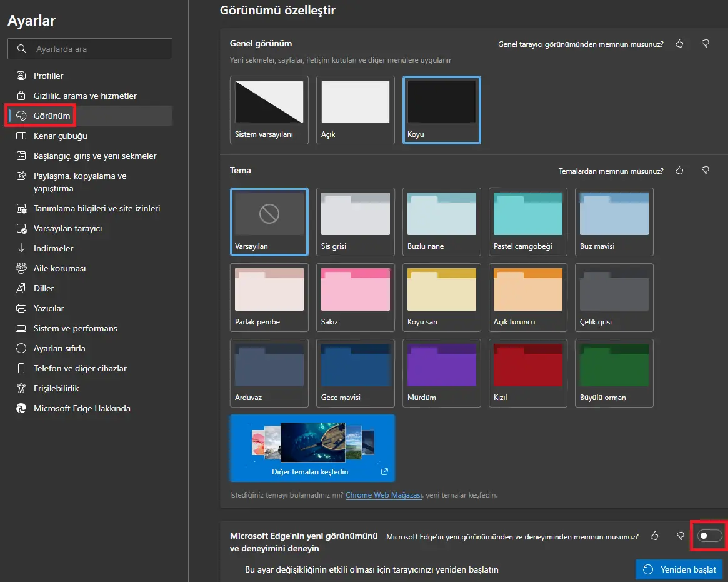This screenshot has width=728, height=582.
Task: Click thumbs up beside Temalardan memnun musunuz
Action: [x=679, y=171]
